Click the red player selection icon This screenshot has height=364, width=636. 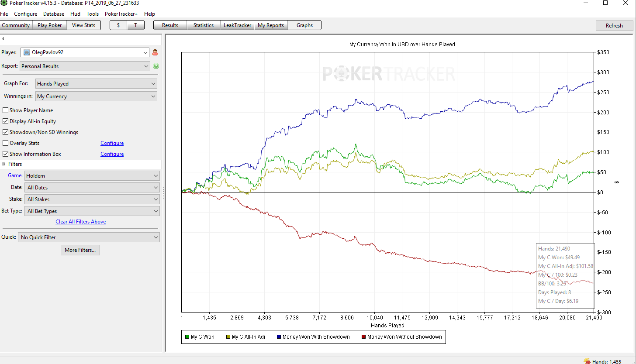(x=155, y=52)
